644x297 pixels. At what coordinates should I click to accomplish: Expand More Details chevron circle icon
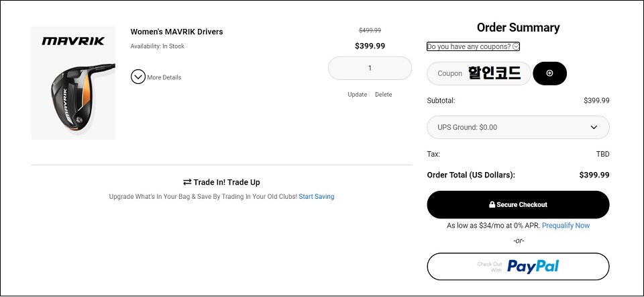pos(138,77)
